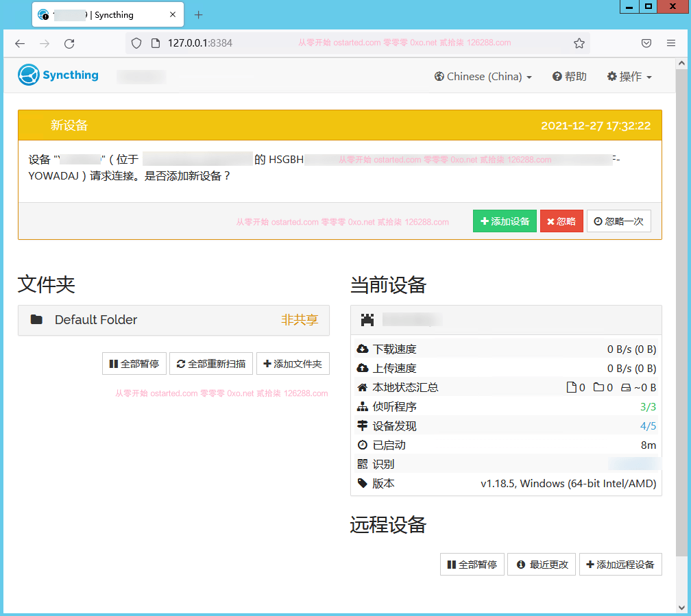This screenshot has width=691, height=616.
Task: Click the 全部重新扫描 button
Action: click(x=211, y=364)
